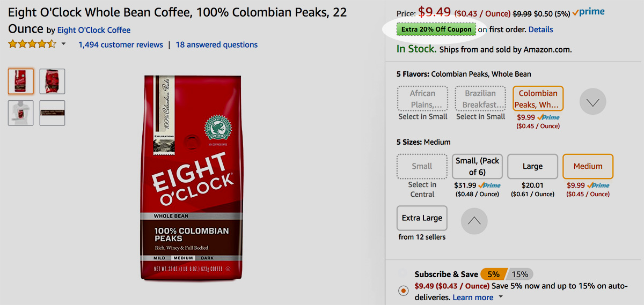Collapse the sizes list with up chevron
The image size is (644, 305).
point(474,220)
